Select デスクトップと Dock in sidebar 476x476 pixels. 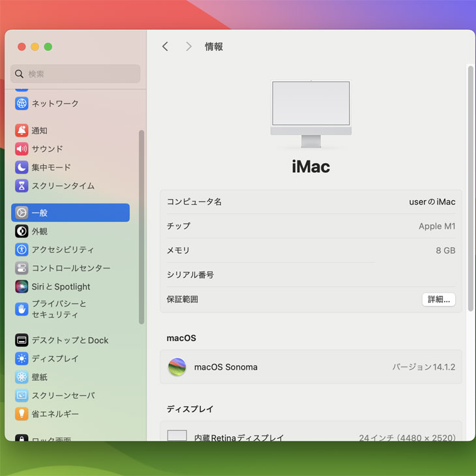pos(69,340)
